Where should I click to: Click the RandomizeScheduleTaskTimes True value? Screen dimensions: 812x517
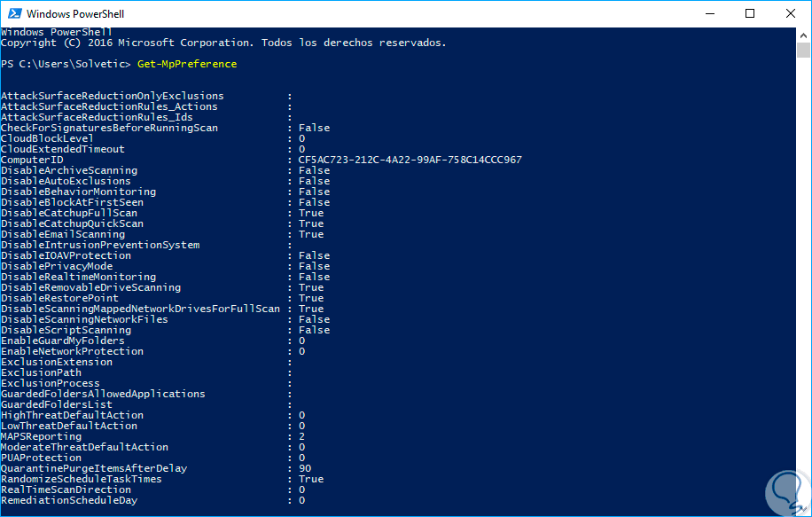tap(311, 479)
